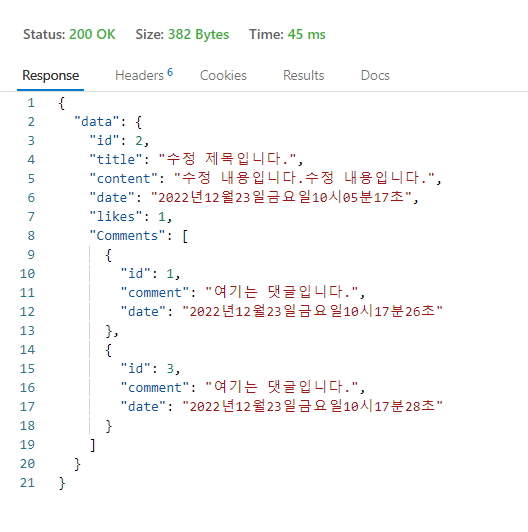Image resolution: width=528 pixels, height=532 pixels.
Task: Open the Cookies tab
Action: coord(223,75)
